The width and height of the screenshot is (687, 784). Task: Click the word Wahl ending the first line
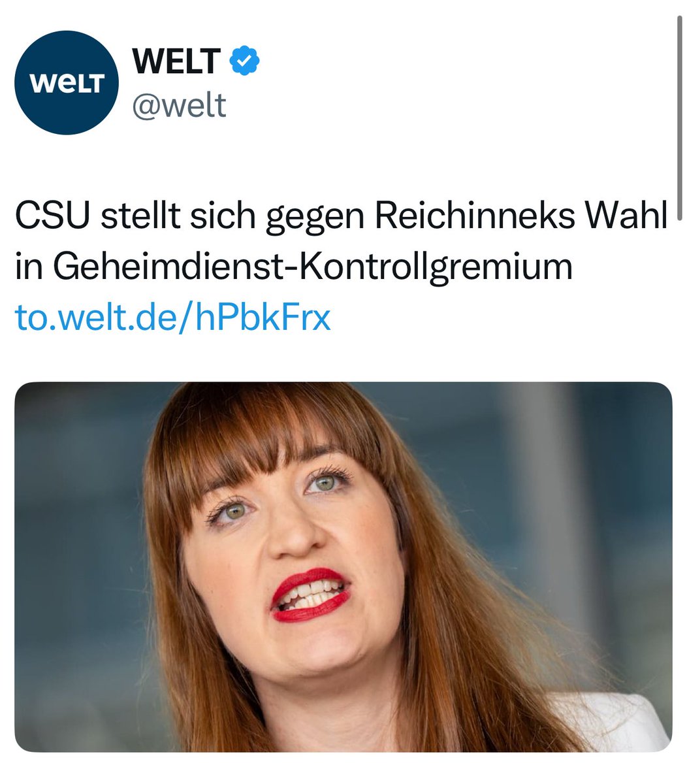[630, 218]
